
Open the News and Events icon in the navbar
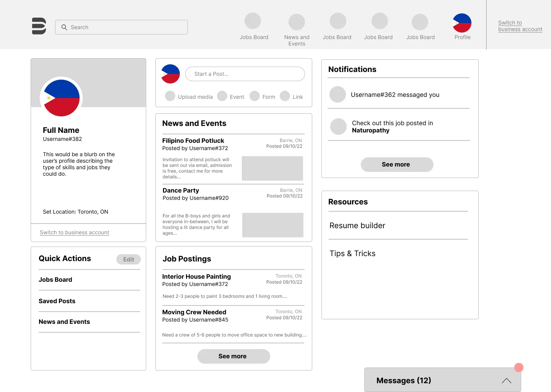(x=297, y=21)
